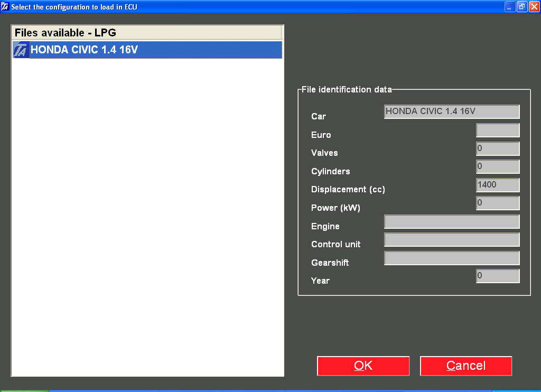Click the Year value field
The height and width of the screenshot is (392, 541).
coord(498,276)
